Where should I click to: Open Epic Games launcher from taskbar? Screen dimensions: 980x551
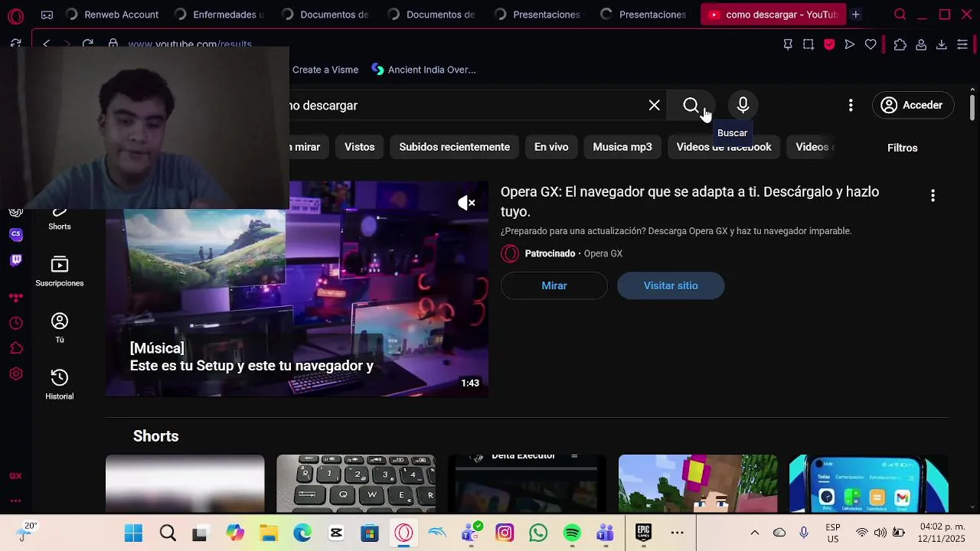point(643,533)
